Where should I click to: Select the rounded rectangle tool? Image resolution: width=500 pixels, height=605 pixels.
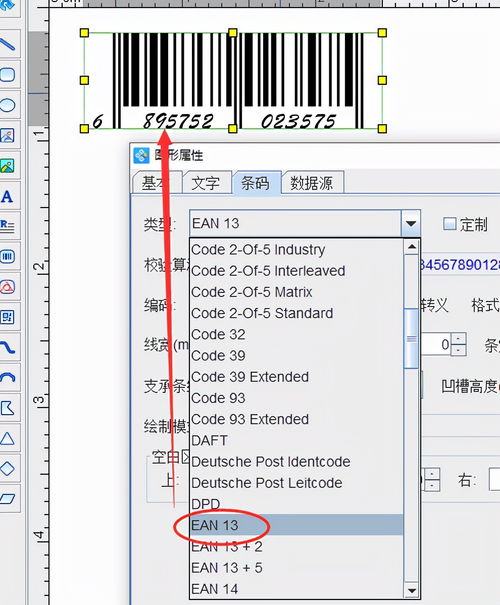pyautogui.click(x=8, y=75)
